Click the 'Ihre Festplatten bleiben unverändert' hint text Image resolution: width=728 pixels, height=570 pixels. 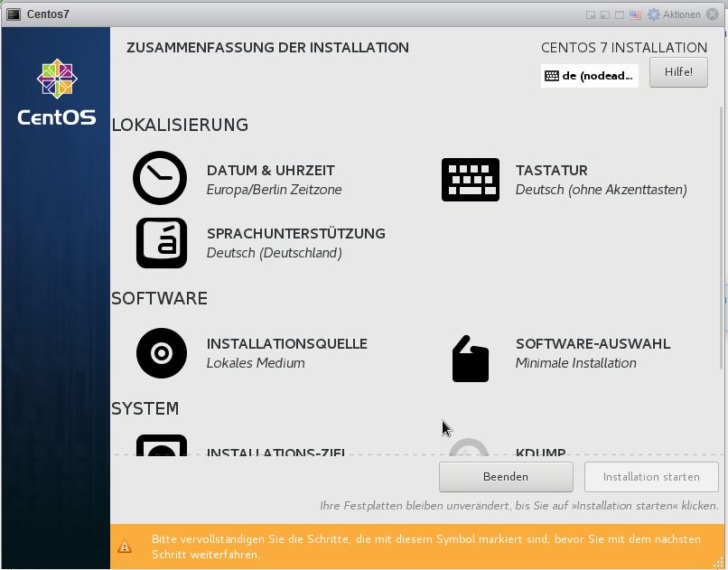519,506
